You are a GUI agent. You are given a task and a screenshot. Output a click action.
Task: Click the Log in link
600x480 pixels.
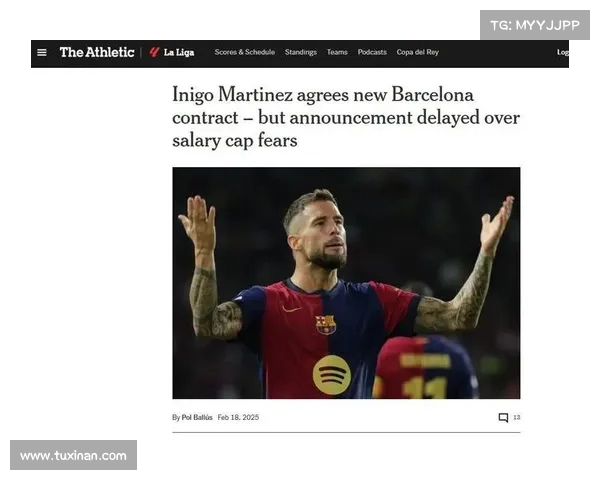click(x=563, y=52)
